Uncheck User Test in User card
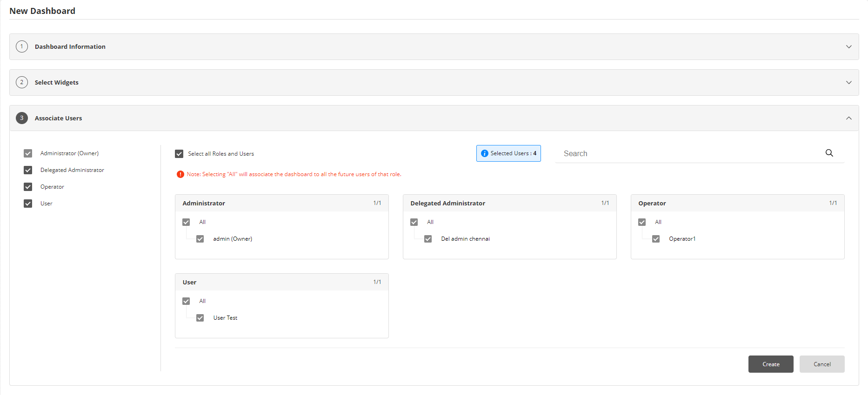This screenshot has width=868, height=395. point(200,318)
